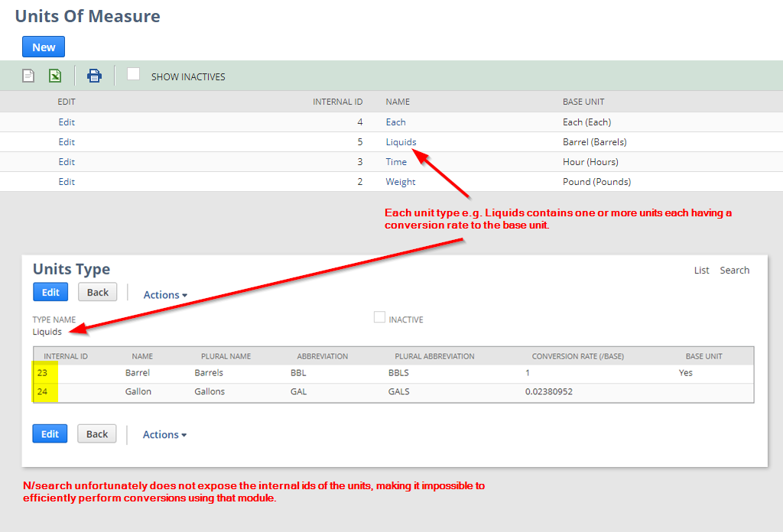783x532 pixels.
Task: Sort by Internal ID column header in list
Action: pyautogui.click(x=337, y=102)
